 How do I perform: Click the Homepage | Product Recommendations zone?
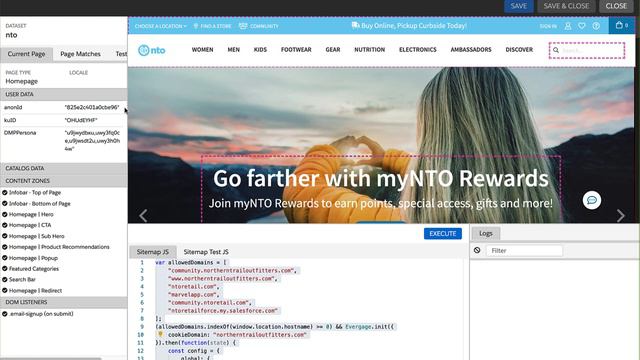(x=59, y=247)
